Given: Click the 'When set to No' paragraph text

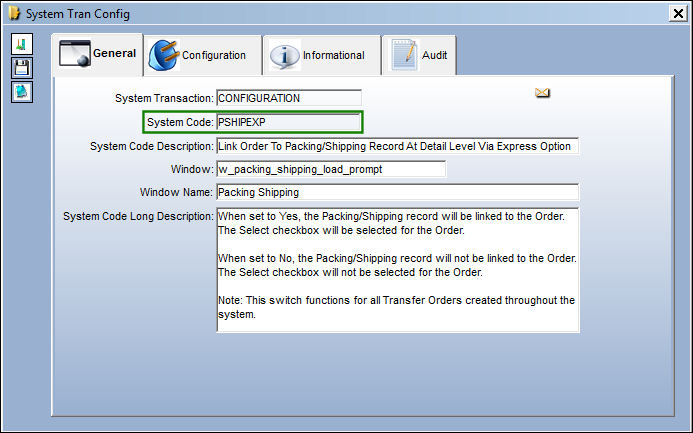Looking at the screenshot, I should [397, 265].
